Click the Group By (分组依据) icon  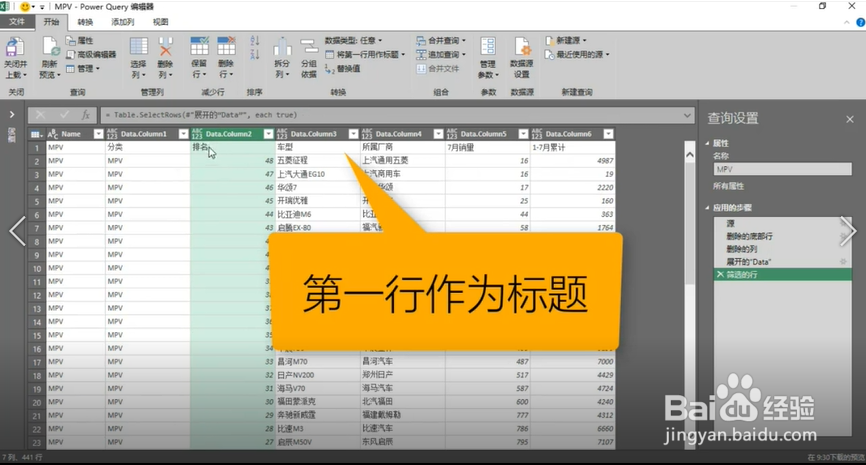point(309,46)
